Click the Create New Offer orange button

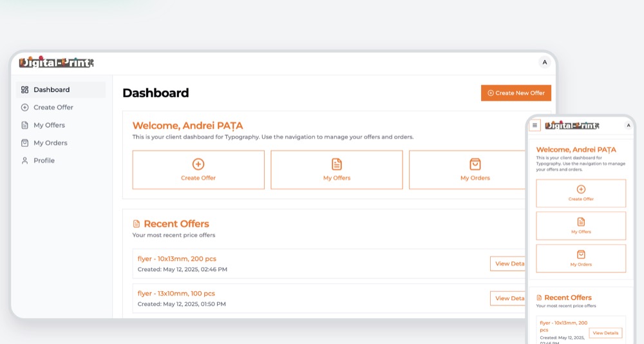[x=516, y=93]
